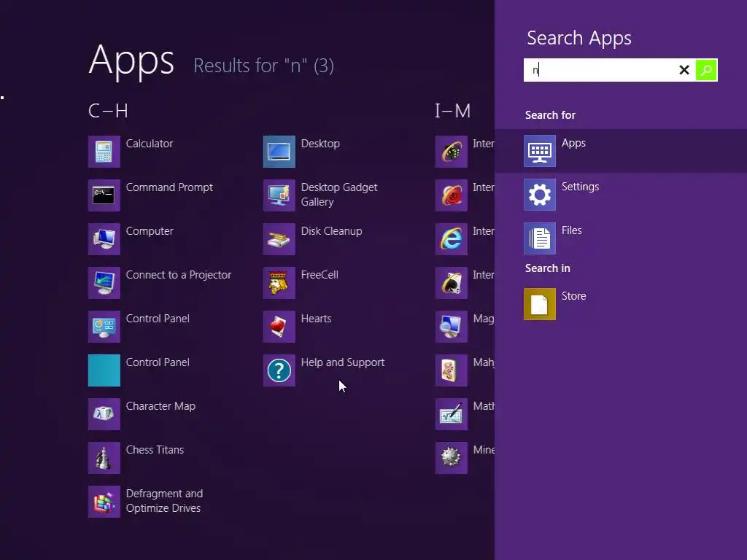The height and width of the screenshot is (560, 747).
Task: Click the Help and Support label
Action: 343,363
